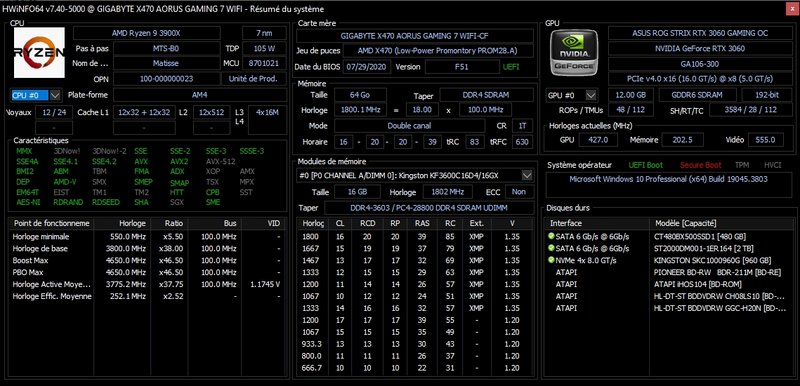Click the VID column header
This screenshot has width=800, height=386.
click(x=264, y=223)
